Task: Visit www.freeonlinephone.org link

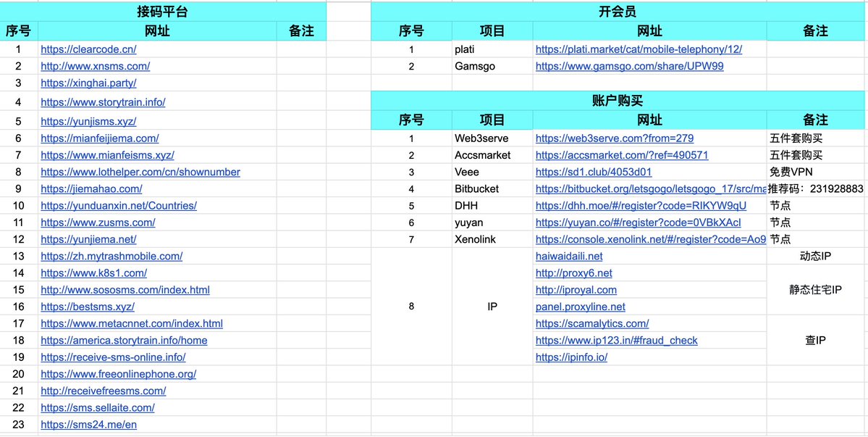Action: (x=119, y=374)
